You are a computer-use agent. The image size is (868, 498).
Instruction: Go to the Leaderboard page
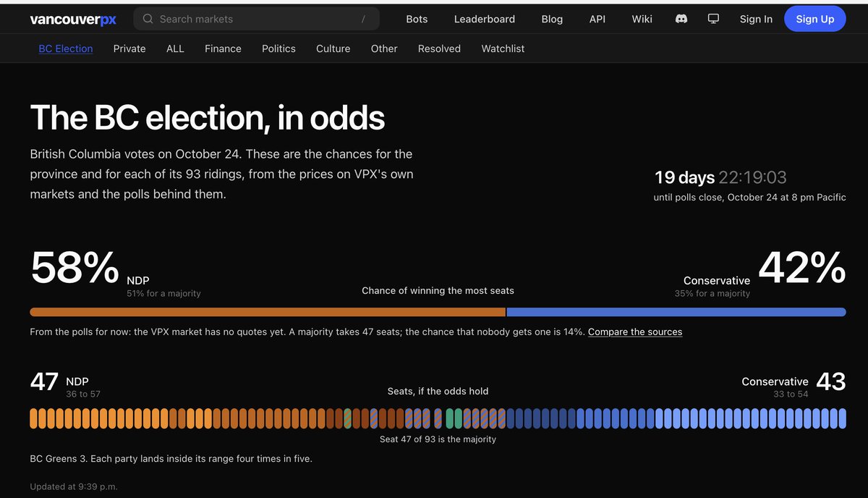tap(485, 19)
